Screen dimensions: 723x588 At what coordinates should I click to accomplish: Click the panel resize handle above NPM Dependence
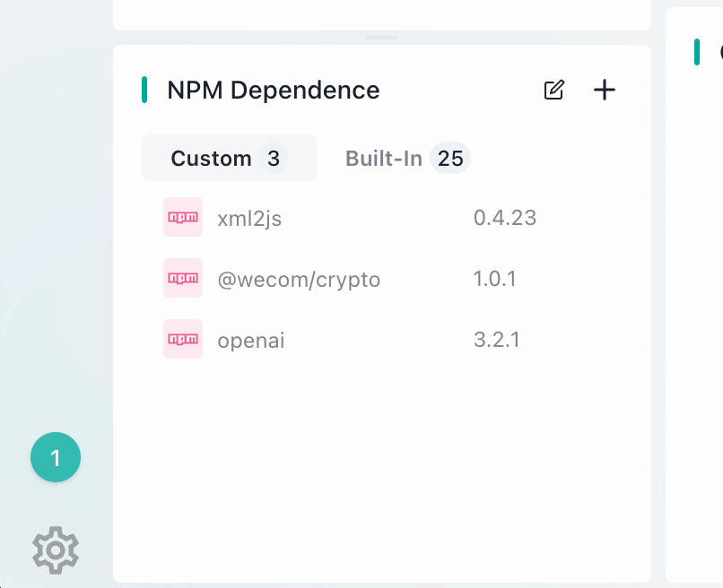tap(382, 38)
